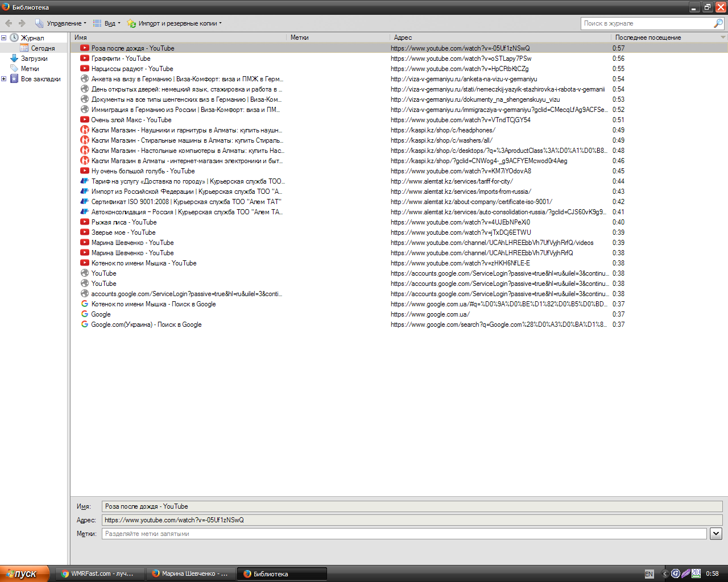Image resolution: width=728 pixels, height=582 pixels.
Task: Collapse the Журнал tree node
Action: (x=4, y=38)
